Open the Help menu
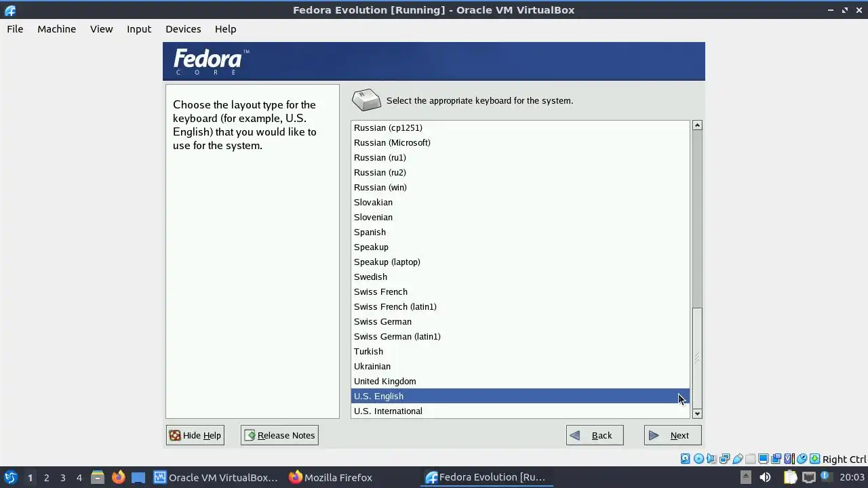Image resolution: width=868 pixels, height=488 pixels. tap(226, 29)
